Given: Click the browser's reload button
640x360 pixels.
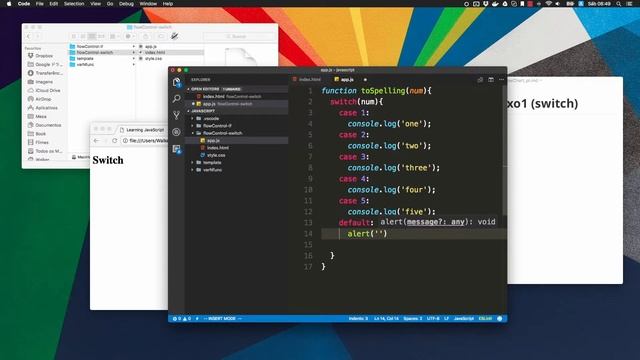Looking at the screenshot, I should click(x=115, y=141).
